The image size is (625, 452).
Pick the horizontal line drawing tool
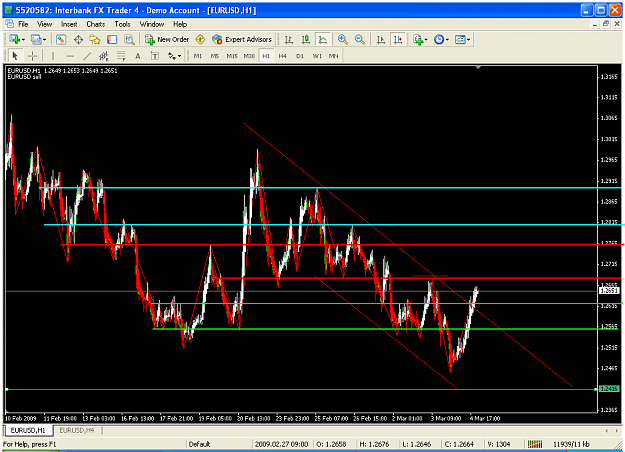coord(70,56)
